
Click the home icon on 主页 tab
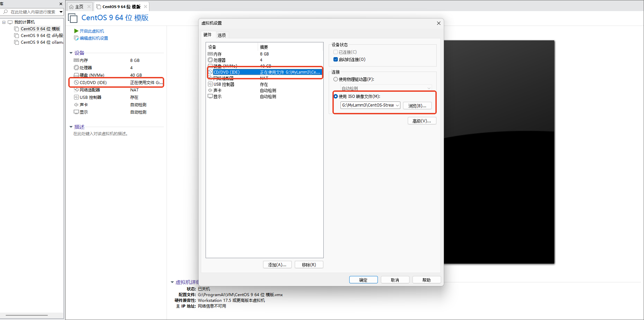coord(71,7)
